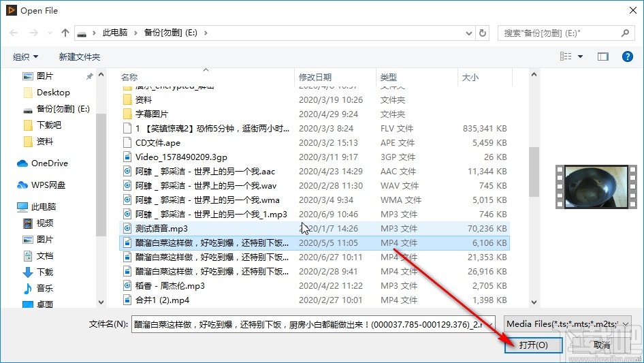
Task: Refresh the folder view
Action: (x=483, y=33)
